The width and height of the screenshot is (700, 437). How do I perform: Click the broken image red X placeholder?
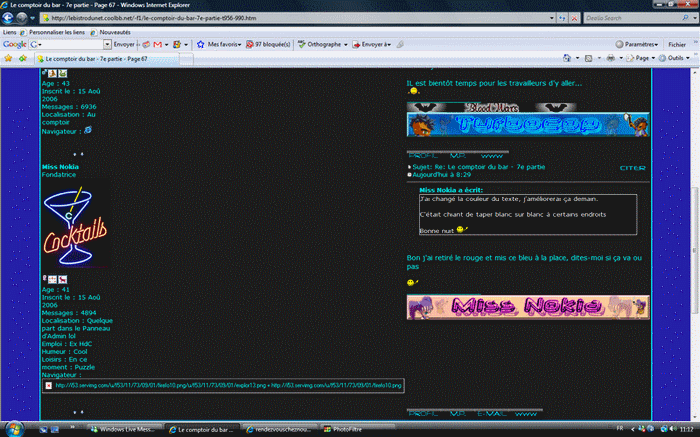49,385
